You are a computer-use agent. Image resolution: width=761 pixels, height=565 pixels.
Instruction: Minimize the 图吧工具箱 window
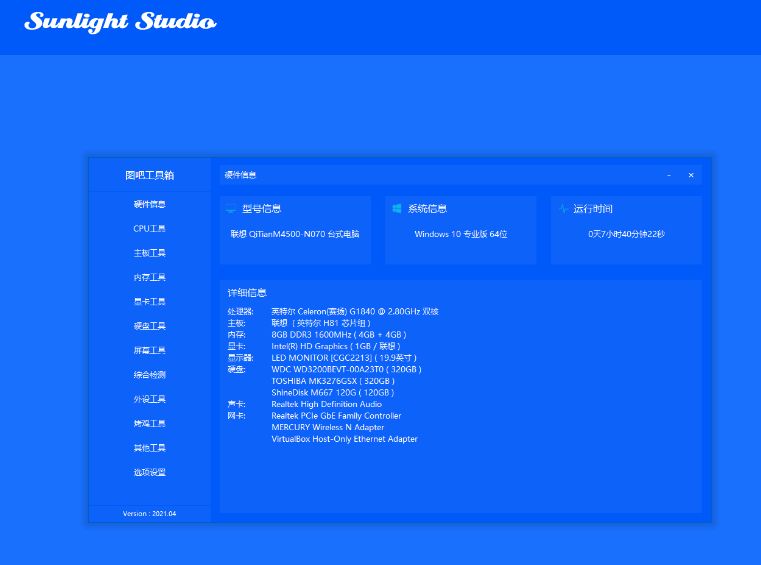[669, 175]
